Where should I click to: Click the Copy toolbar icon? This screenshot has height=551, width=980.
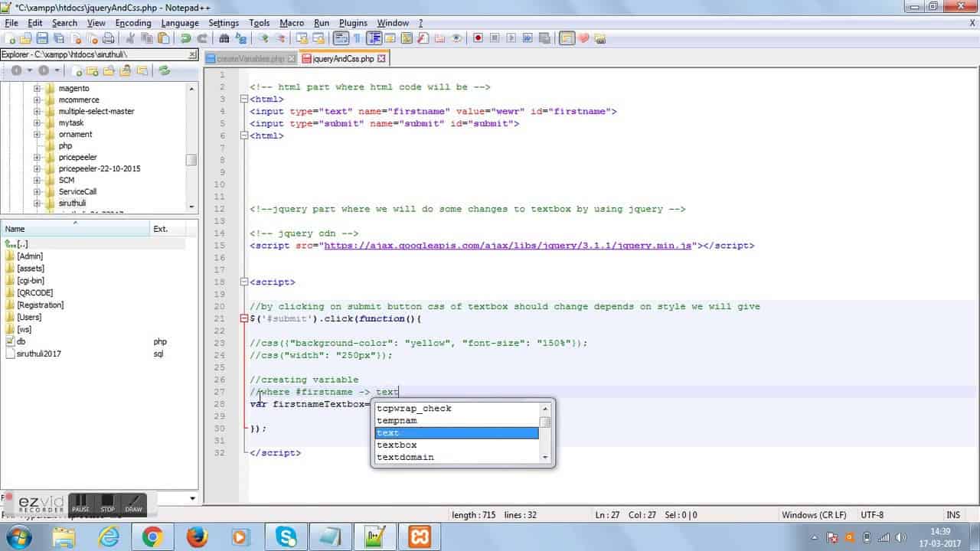click(x=146, y=38)
